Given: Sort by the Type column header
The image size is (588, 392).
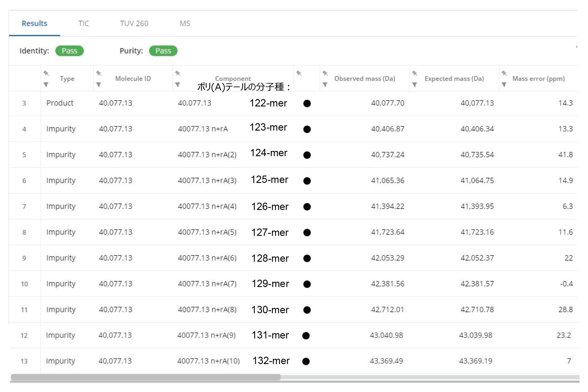Looking at the screenshot, I should coord(67,79).
